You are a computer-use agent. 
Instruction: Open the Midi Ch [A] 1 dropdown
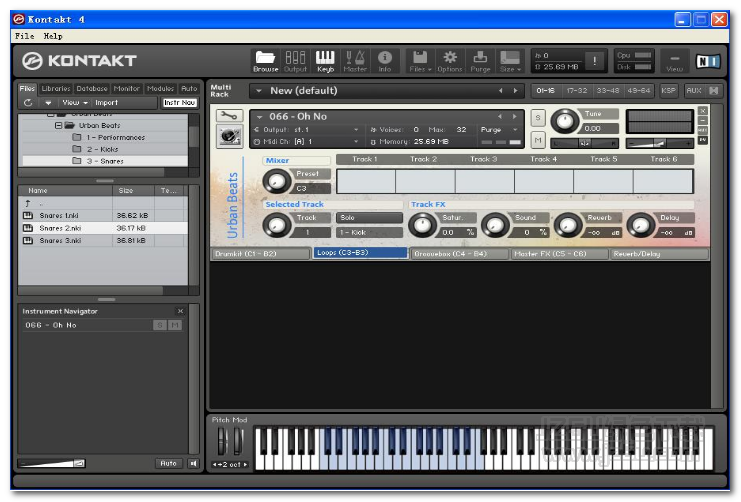[356, 142]
